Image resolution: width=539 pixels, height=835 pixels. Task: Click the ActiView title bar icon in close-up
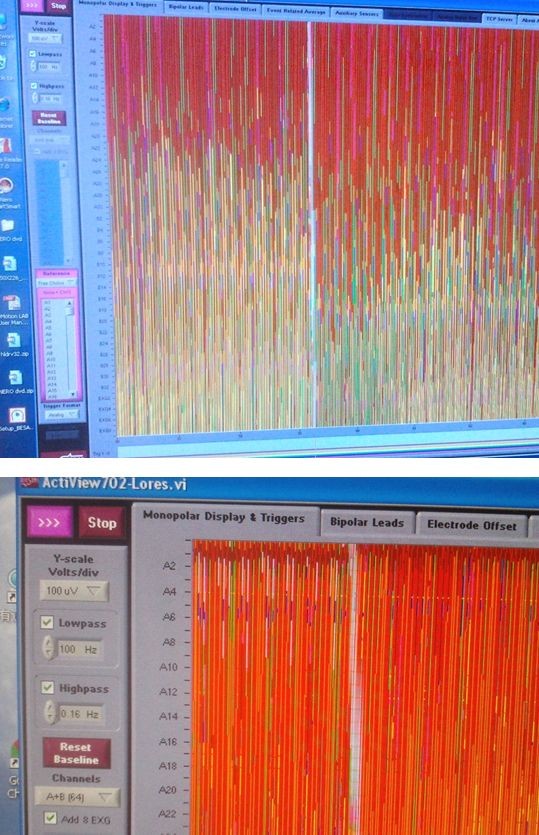(x=29, y=482)
